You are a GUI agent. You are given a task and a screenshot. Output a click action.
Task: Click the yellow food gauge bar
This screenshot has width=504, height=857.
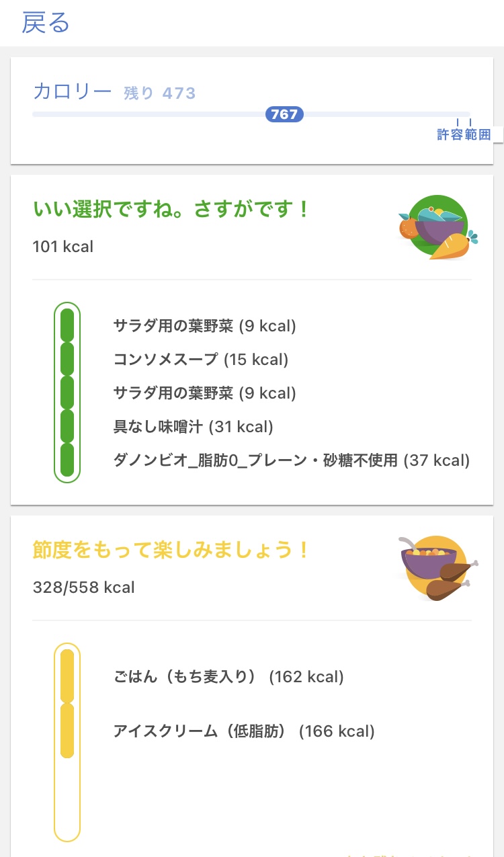click(x=67, y=742)
